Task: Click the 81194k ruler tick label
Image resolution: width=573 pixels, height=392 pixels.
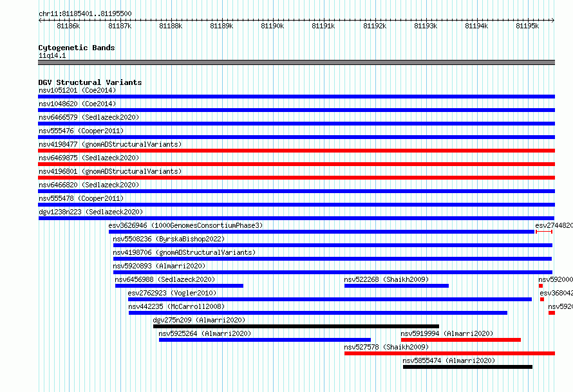Action: [476, 26]
